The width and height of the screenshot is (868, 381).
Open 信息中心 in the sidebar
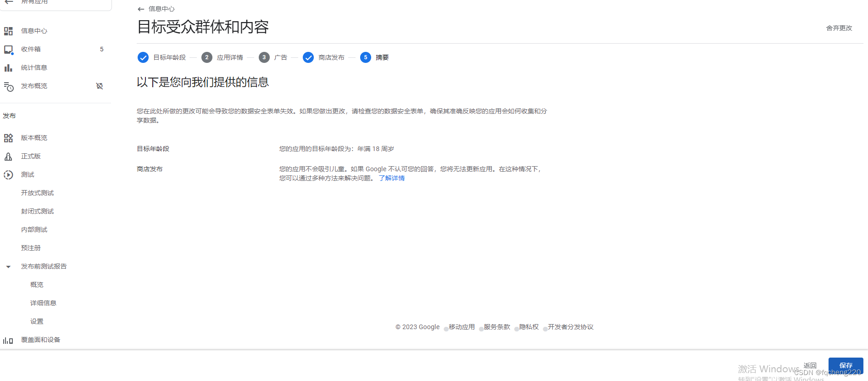(x=34, y=31)
